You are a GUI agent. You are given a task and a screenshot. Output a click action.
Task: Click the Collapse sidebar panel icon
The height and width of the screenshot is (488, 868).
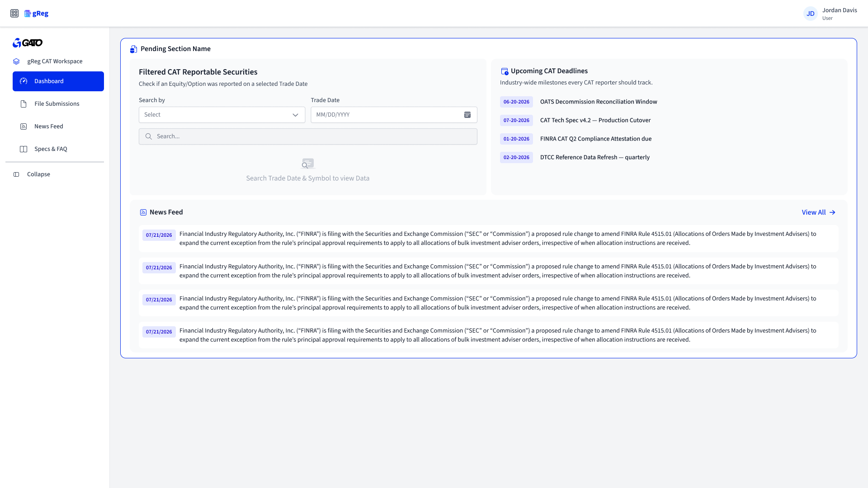click(x=16, y=174)
